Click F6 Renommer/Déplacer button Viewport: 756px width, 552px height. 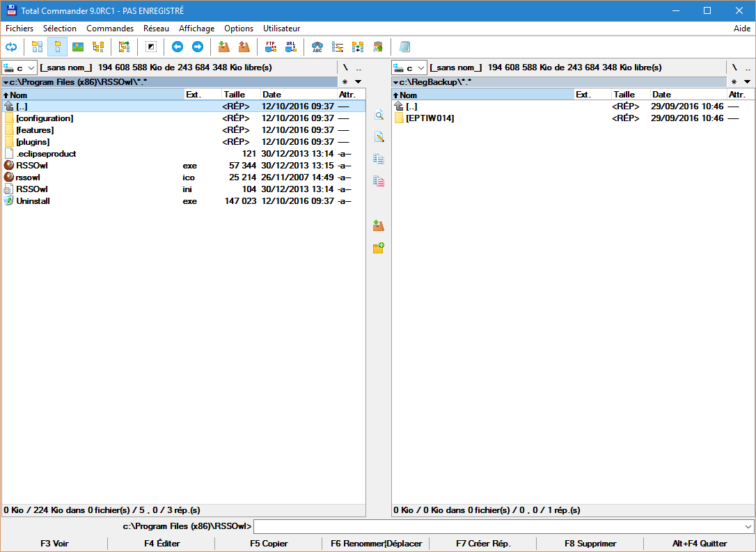coord(376,544)
